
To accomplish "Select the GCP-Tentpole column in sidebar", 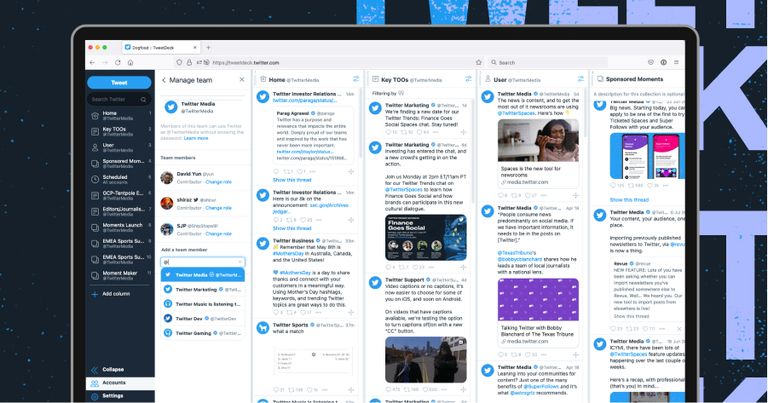I will (x=120, y=195).
